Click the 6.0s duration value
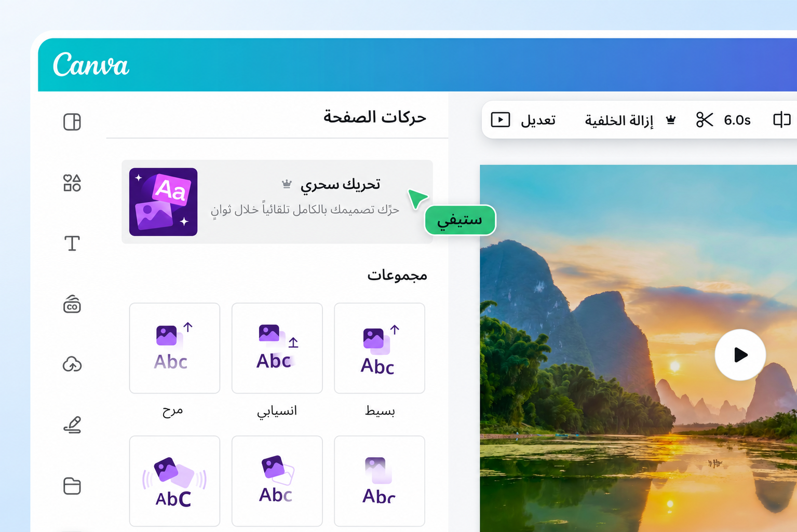This screenshot has width=797, height=532. click(x=737, y=120)
